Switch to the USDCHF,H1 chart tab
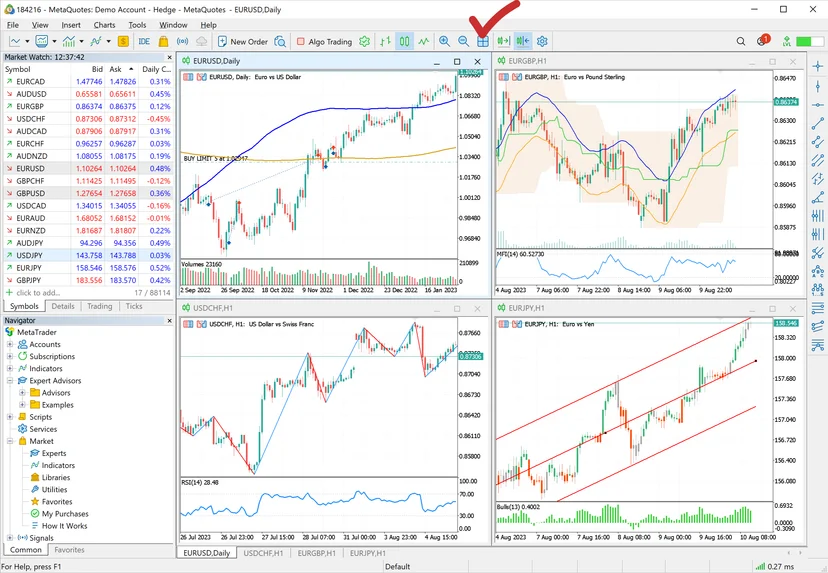Viewport: 828px width, 573px height. (263, 553)
